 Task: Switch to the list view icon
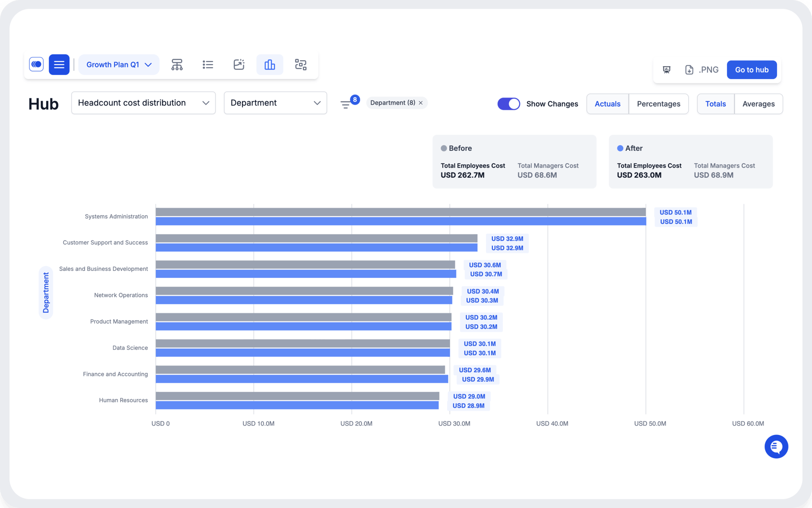[x=208, y=64]
